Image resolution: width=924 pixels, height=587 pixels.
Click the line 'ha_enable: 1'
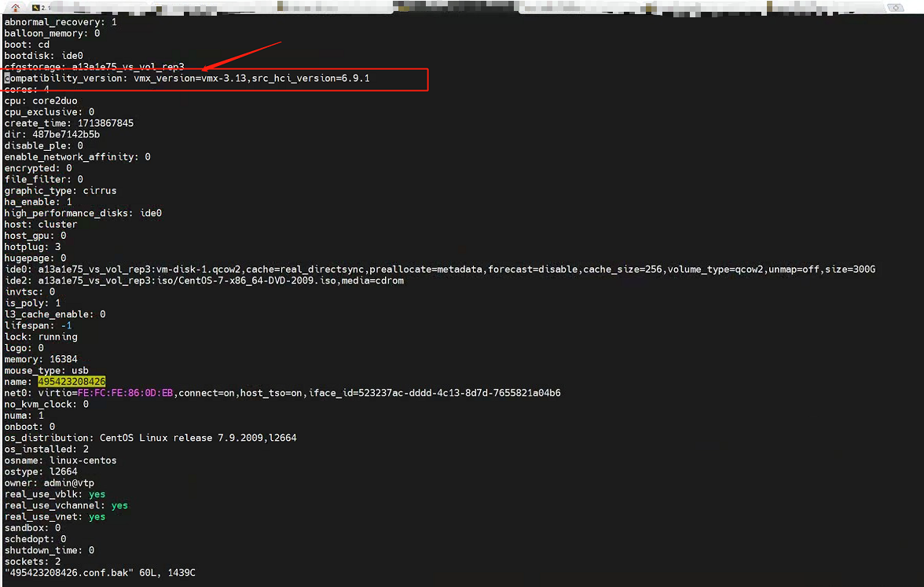(38, 201)
